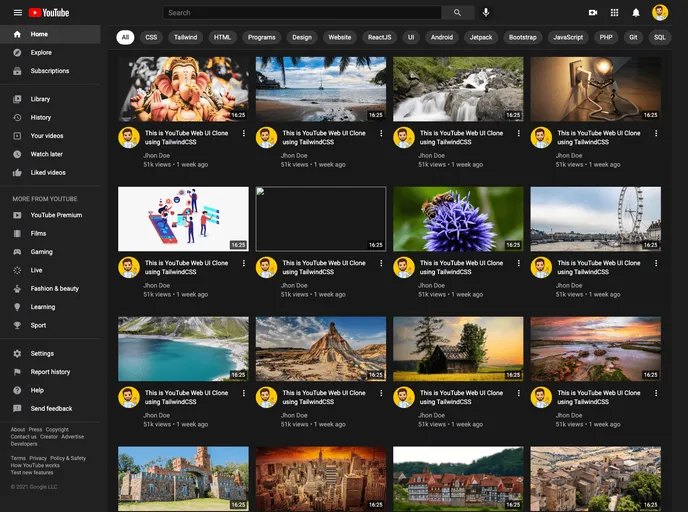Viewport: 688px width, 512px height.
Task: Click the Watch later clock icon
Action: [17, 154]
